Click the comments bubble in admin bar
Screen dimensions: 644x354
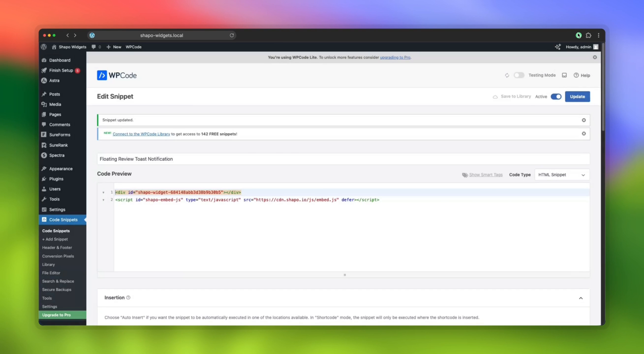tap(94, 47)
